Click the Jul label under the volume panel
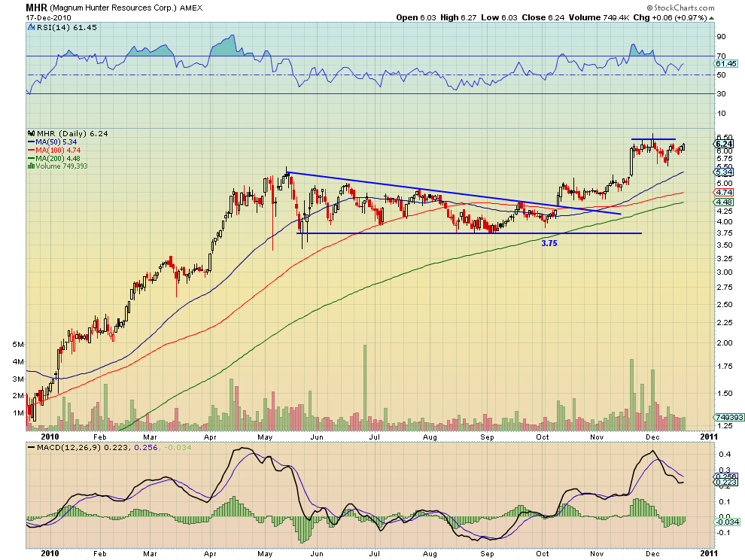745x560 pixels. 375,437
